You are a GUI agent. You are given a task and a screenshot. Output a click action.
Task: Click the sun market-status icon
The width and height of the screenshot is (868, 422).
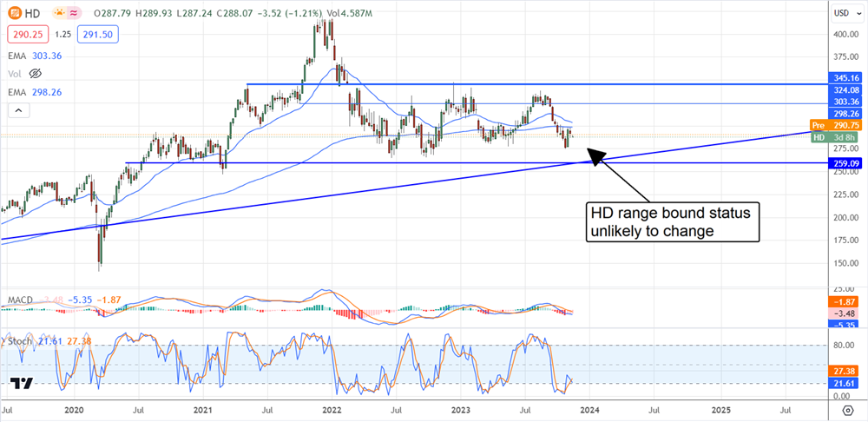(59, 11)
